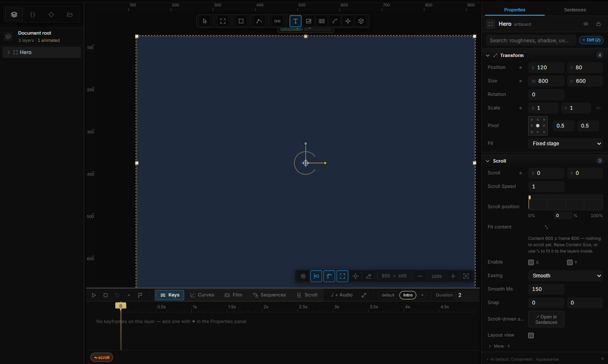The width and height of the screenshot is (608, 364).
Task: Click the eraser-like icon in canvas bar
Action: pos(369,276)
